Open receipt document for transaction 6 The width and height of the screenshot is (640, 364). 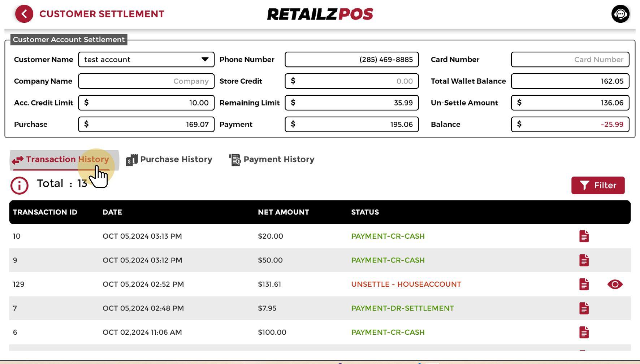[584, 332]
